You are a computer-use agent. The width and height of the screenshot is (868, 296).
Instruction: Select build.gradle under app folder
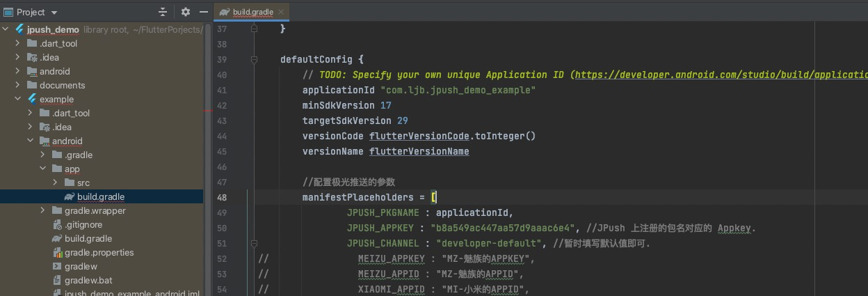pyautogui.click(x=101, y=196)
